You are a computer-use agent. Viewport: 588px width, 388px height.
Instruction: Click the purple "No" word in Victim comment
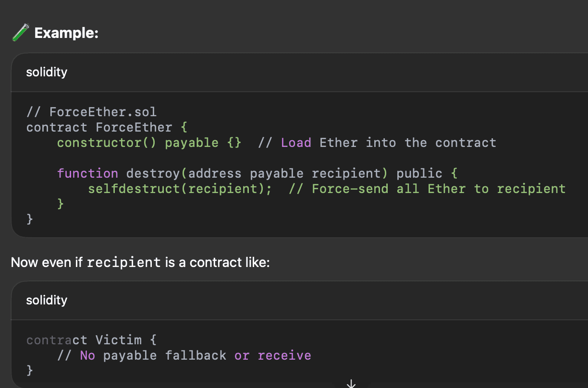coord(87,356)
